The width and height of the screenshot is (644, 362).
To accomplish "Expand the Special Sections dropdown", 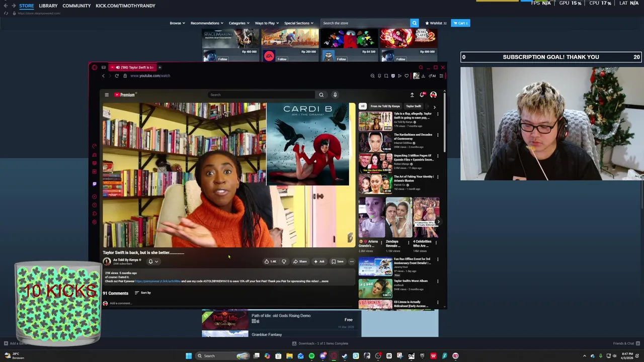I will coord(298,23).
